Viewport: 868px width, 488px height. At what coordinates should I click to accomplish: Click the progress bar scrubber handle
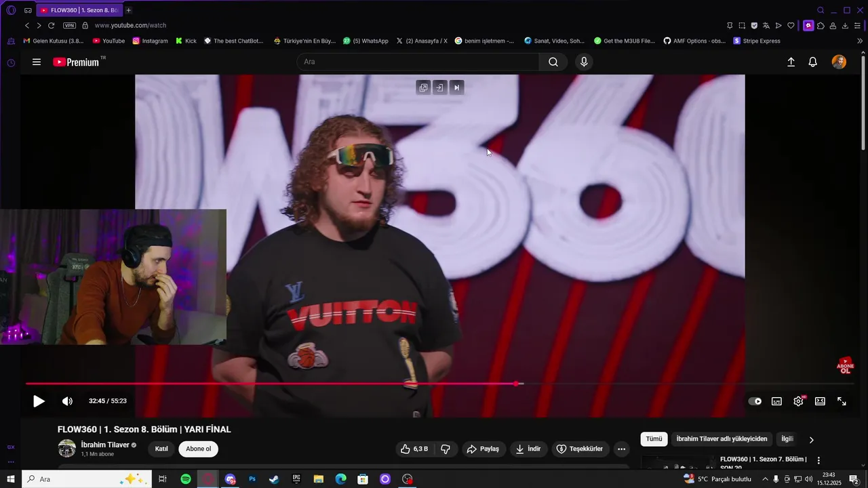pyautogui.click(x=516, y=384)
